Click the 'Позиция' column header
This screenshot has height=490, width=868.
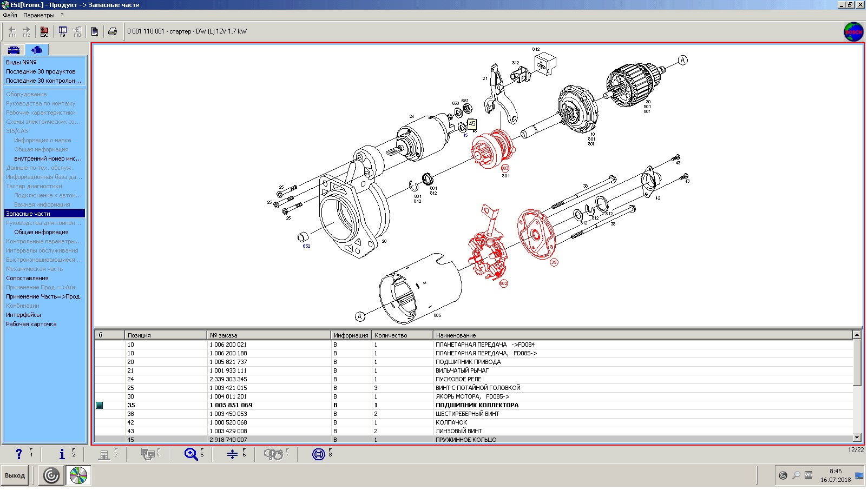click(x=166, y=335)
